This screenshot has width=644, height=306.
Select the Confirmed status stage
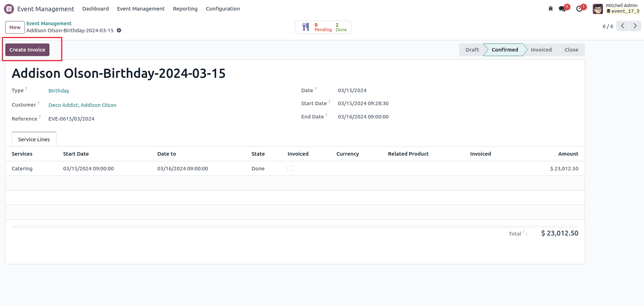point(505,50)
